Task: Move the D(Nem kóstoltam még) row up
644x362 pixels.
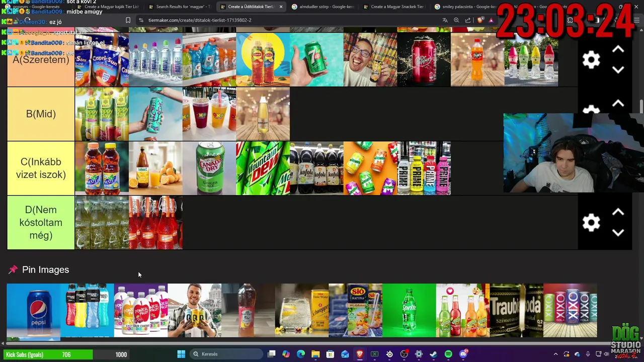Action: pyautogui.click(x=618, y=212)
